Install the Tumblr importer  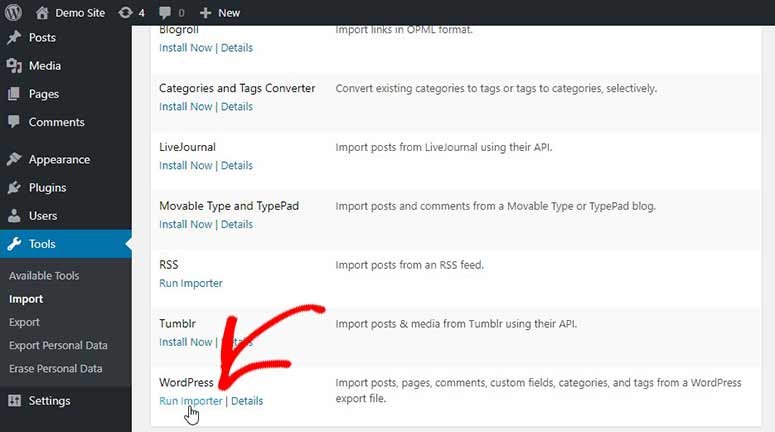point(185,342)
